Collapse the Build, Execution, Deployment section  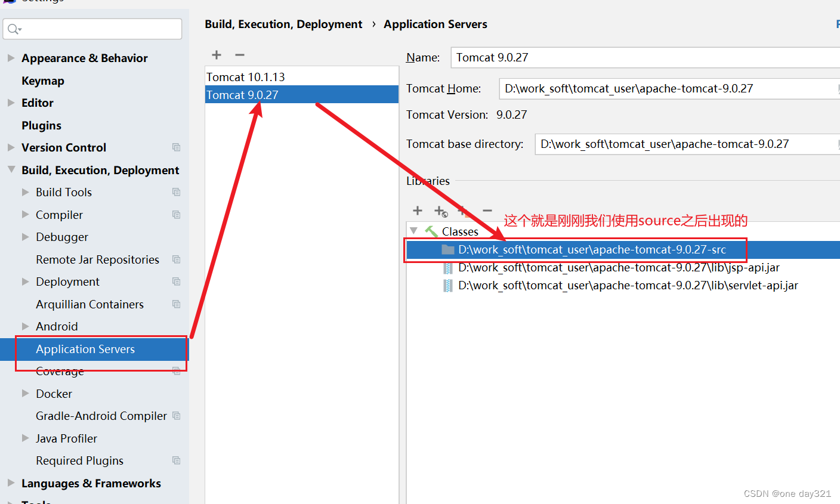click(x=11, y=169)
